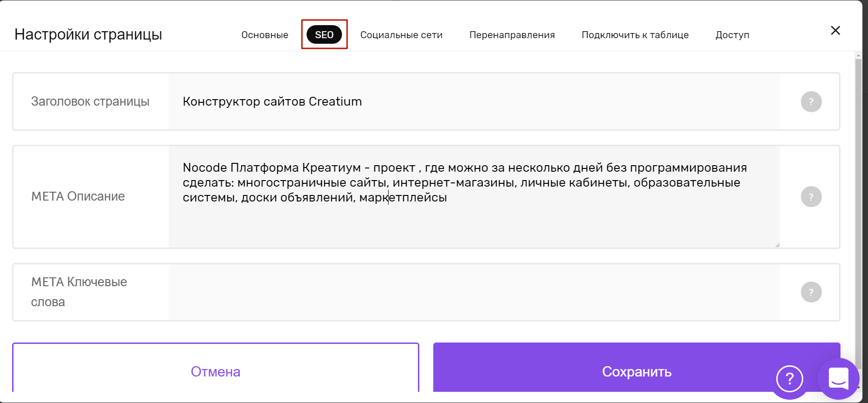Open the Подключить к таблице tab
Screen dimensions: 868x403
(x=635, y=35)
